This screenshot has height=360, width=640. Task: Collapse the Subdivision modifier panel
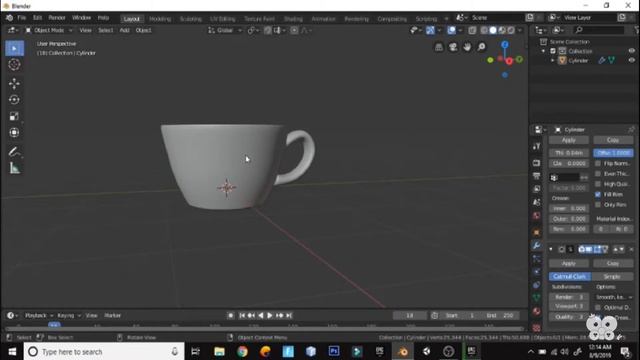pyautogui.click(x=551, y=249)
